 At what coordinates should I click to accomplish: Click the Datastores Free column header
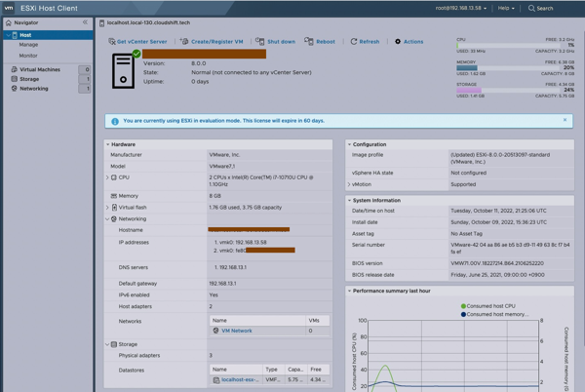(318, 370)
